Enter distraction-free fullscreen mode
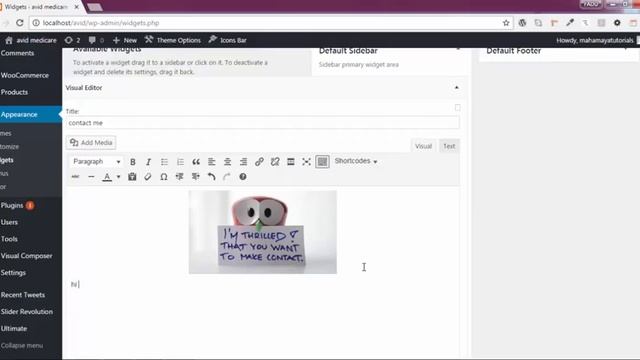Image resolution: width=640 pixels, height=360 pixels. click(307, 162)
